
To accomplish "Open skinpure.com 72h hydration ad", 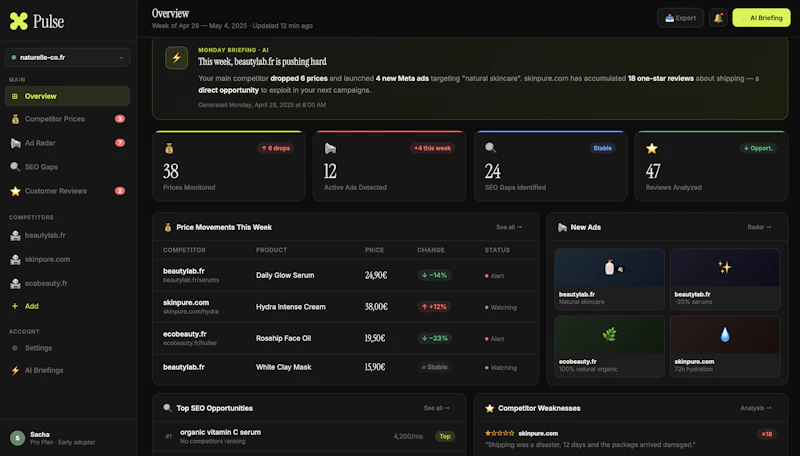I will click(x=724, y=346).
